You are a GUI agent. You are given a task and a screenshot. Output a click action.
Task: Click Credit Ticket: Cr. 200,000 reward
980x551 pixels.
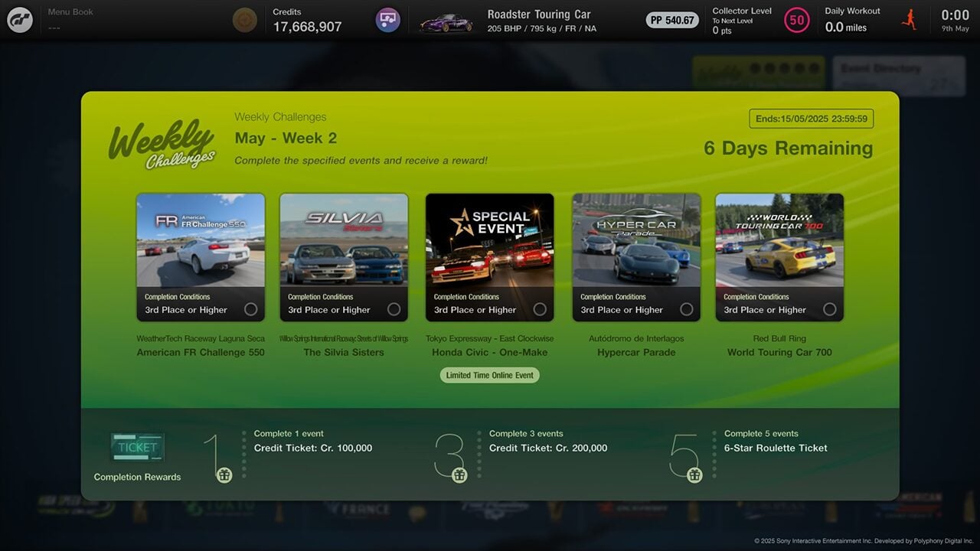click(548, 448)
